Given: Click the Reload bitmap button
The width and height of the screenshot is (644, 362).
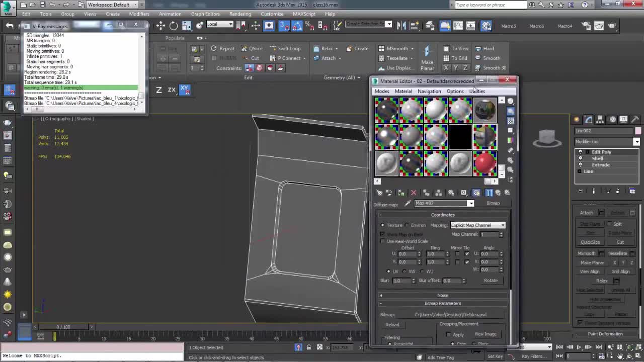Looking at the screenshot, I should tap(392, 325).
